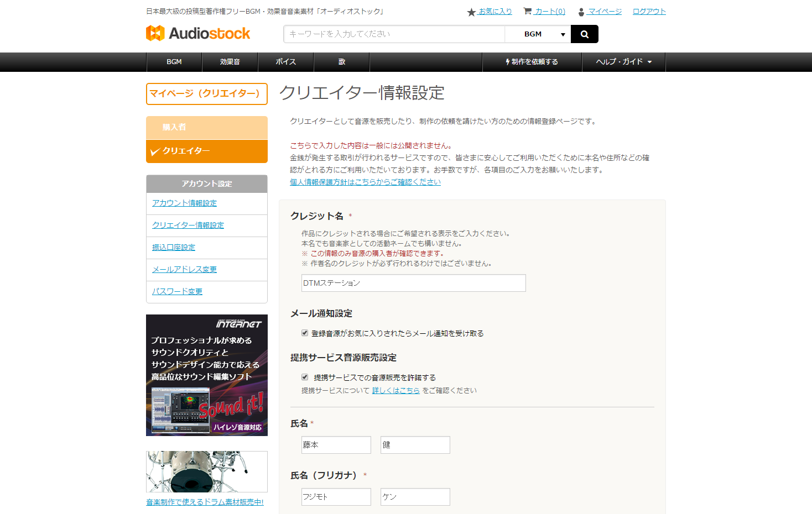Screen dimensions: 812x514
Task: Select the 歌 navigation menu item
Action: click(x=342, y=62)
